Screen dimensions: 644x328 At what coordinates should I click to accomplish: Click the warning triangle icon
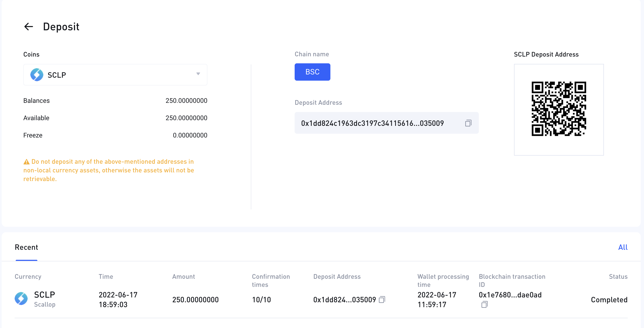pos(27,162)
